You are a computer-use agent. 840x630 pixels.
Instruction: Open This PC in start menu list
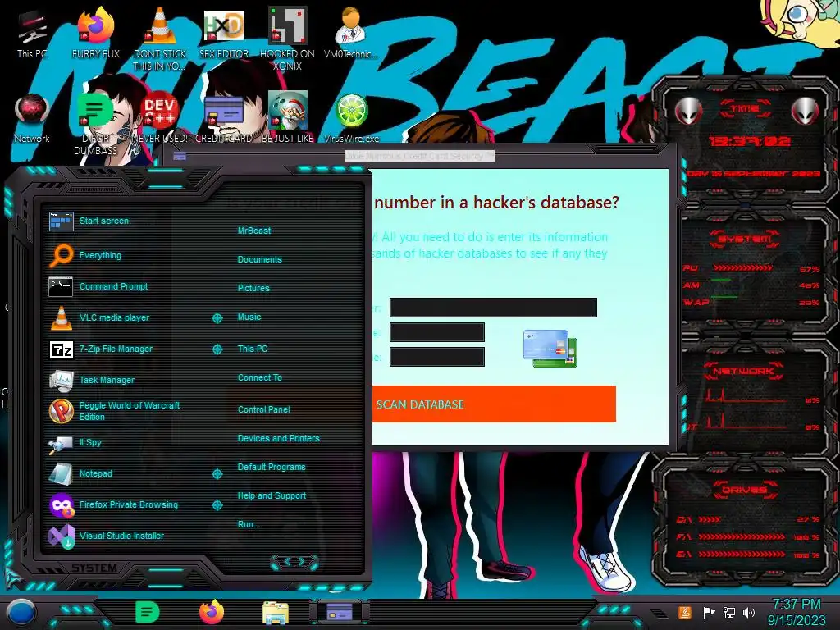point(253,349)
